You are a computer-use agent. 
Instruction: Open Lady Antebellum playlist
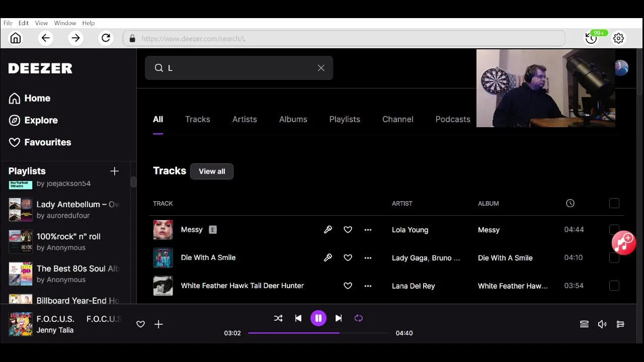tap(64, 210)
